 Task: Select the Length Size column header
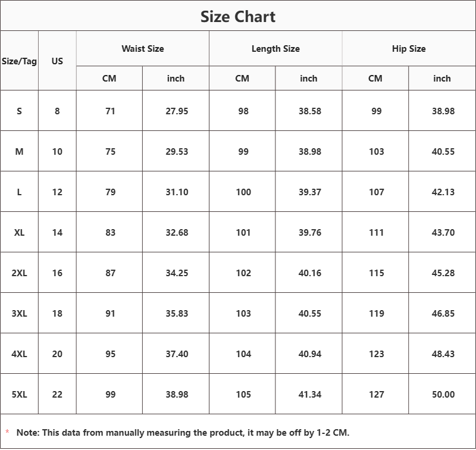click(x=275, y=49)
